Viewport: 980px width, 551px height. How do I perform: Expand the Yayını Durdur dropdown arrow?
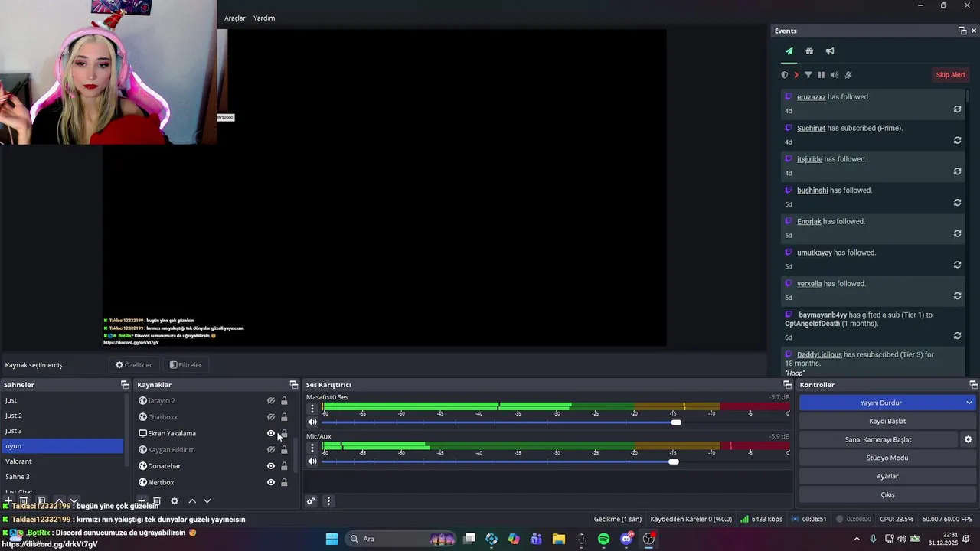pyautogui.click(x=969, y=403)
